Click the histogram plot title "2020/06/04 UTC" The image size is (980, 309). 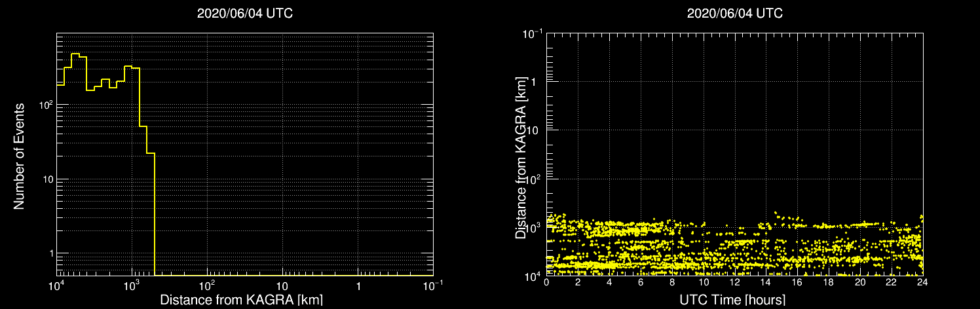(245, 14)
